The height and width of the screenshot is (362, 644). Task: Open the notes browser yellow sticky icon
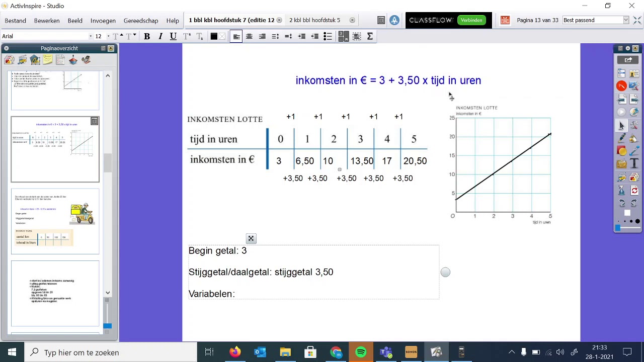[x=48, y=60]
